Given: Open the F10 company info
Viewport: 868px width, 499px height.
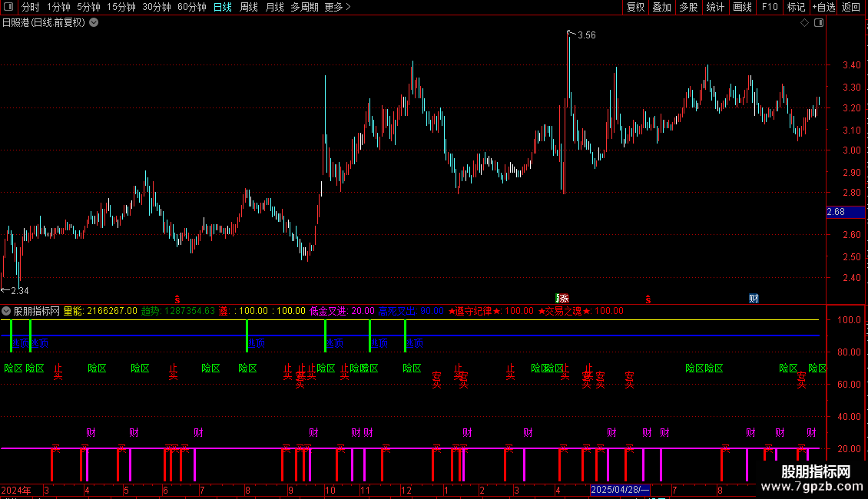Looking at the screenshot, I should tap(770, 7).
